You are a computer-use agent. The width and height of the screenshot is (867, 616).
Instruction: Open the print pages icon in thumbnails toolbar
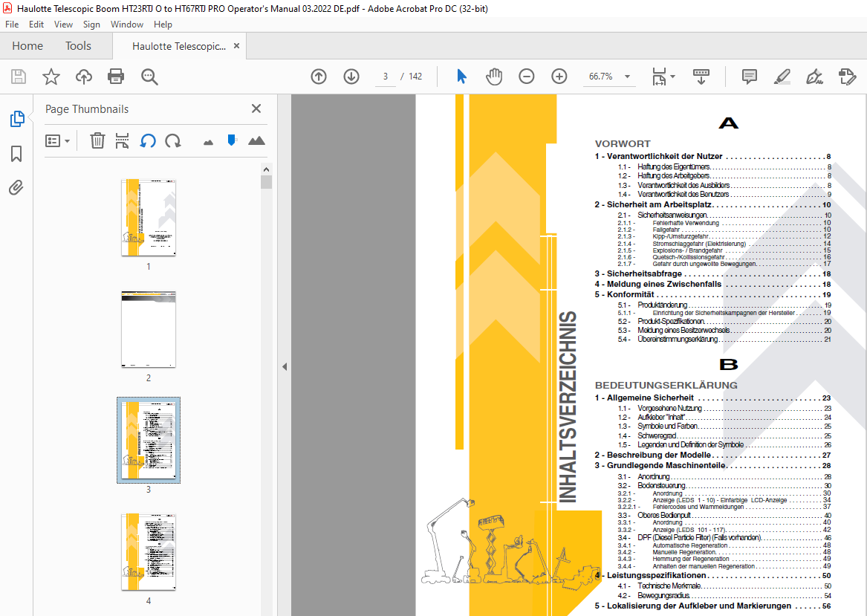tap(122, 140)
